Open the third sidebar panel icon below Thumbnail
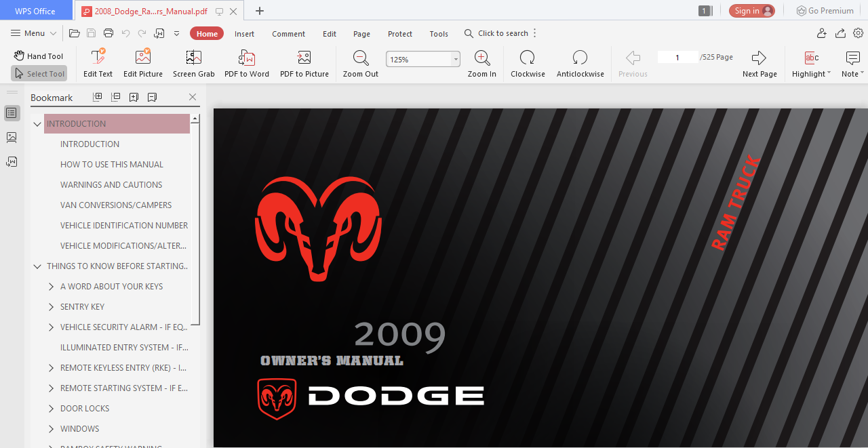 pyautogui.click(x=12, y=162)
